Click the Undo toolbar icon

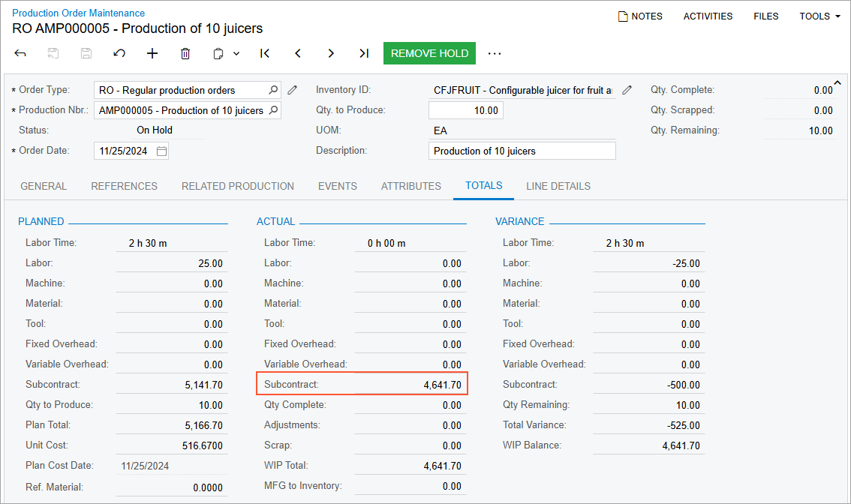119,53
